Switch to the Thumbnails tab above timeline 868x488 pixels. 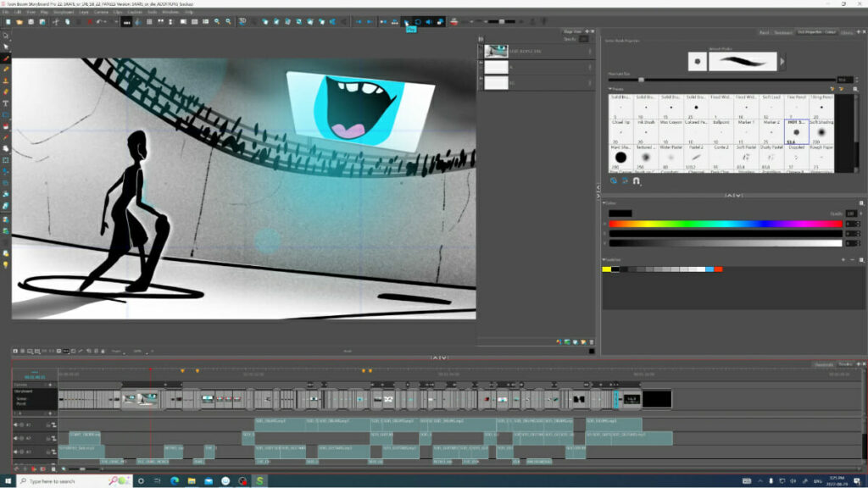coord(823,364)
